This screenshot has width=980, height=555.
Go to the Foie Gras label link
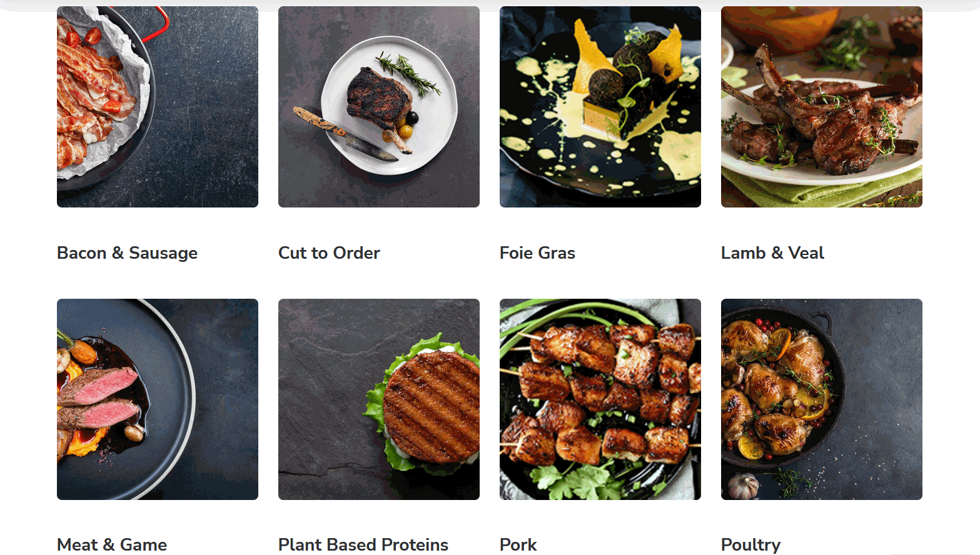(x=537, y=253)
